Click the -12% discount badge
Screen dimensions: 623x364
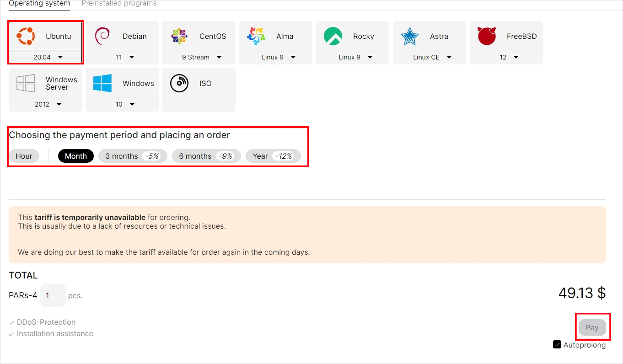(x=284, y=156)
